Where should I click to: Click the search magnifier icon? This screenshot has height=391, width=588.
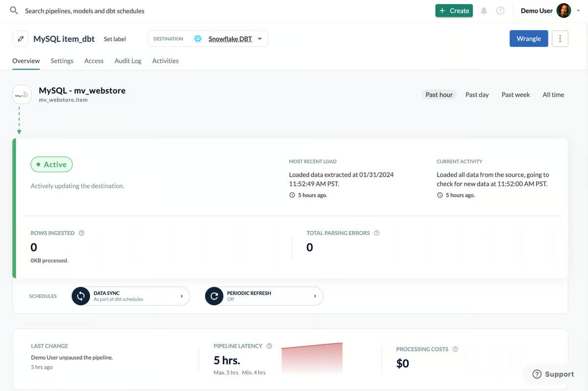coord(14,10)
